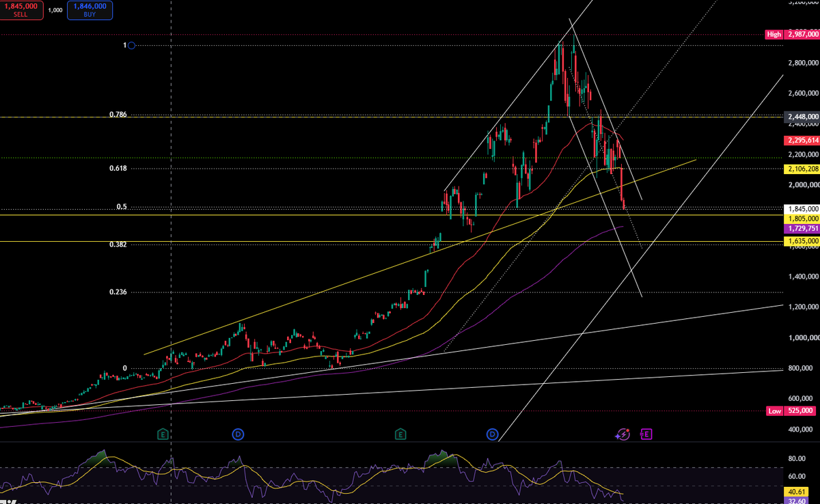
Task: Click the yellow 1,635,000 horizontal line tag
Action: coord(802,241)
